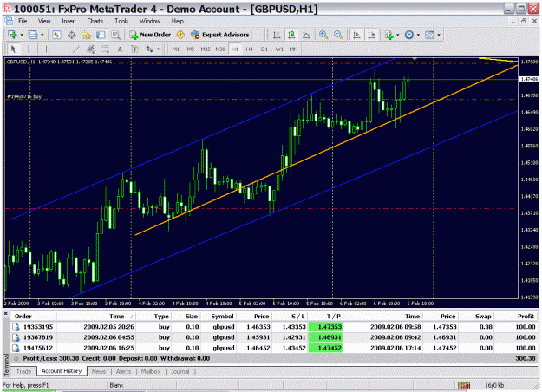Click the New Order button

click(150, 35)
